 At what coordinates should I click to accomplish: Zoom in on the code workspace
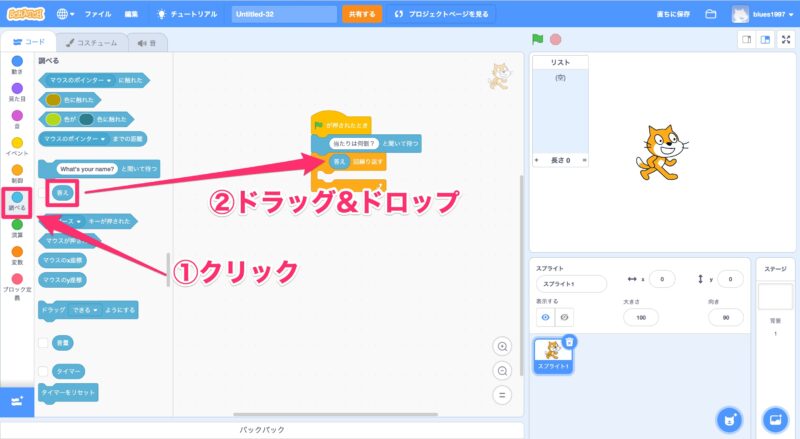[502, 346]
